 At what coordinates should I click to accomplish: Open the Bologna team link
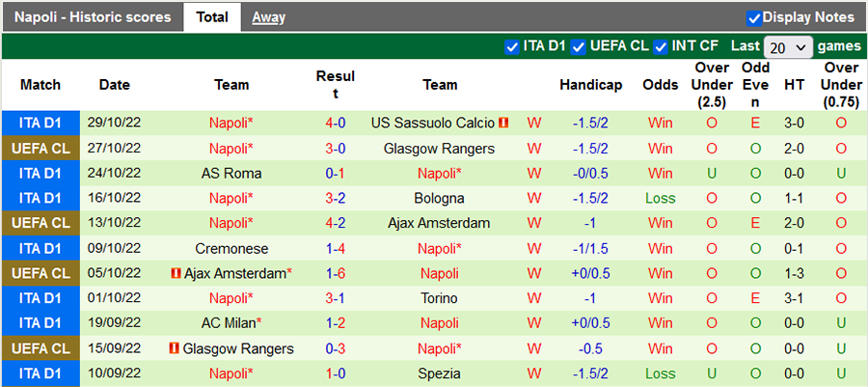click(x=440, y=199)
